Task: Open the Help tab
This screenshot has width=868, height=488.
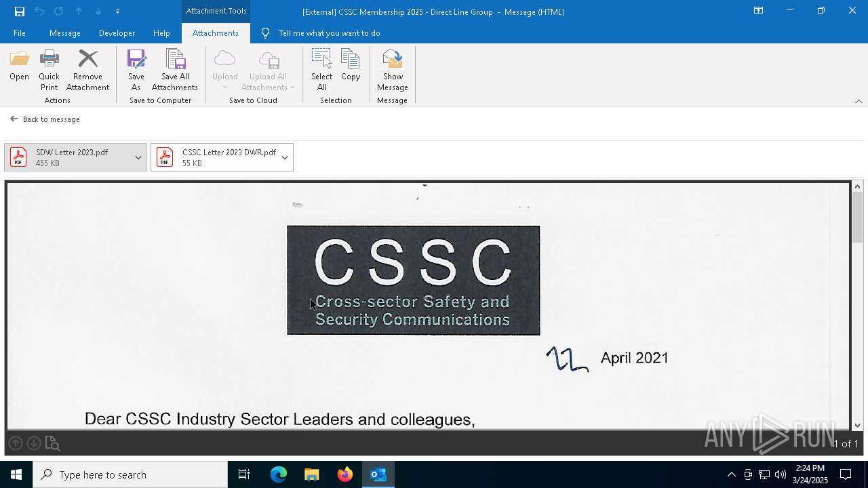Action: pyautogui.click(x=161, y=33)
